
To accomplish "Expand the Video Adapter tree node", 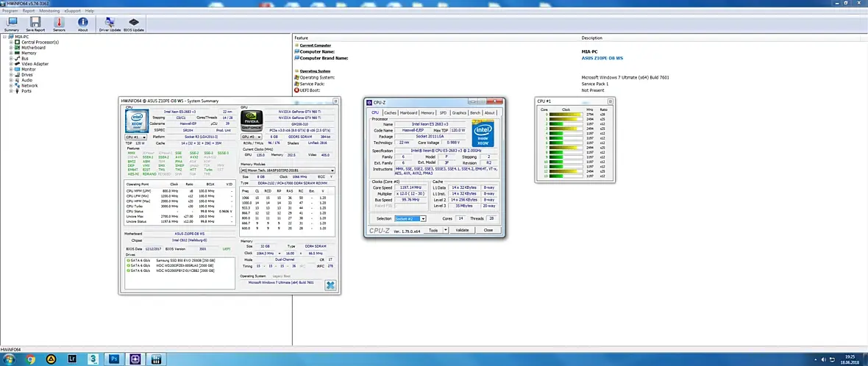I will pos(11,64).
